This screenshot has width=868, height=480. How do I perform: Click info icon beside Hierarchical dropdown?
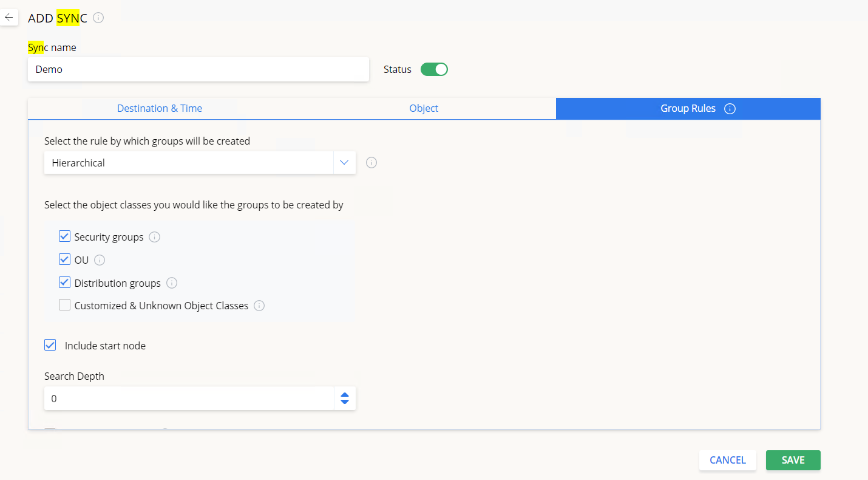point(371,163)
